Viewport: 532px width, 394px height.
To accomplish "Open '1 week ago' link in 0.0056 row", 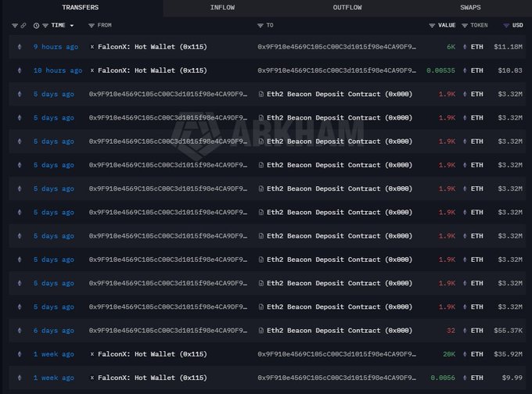I will pyautogui.click(x=54, y=378).
